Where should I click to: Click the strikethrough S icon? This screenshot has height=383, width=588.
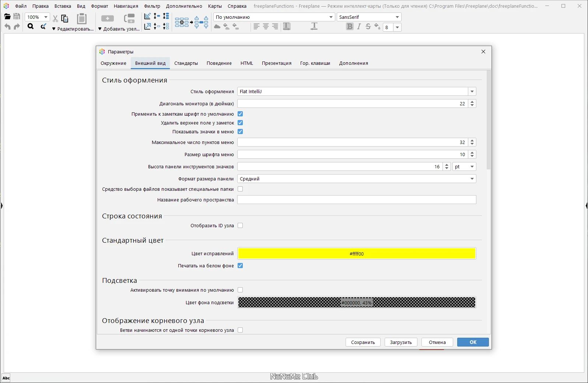[x=368, y=27]
